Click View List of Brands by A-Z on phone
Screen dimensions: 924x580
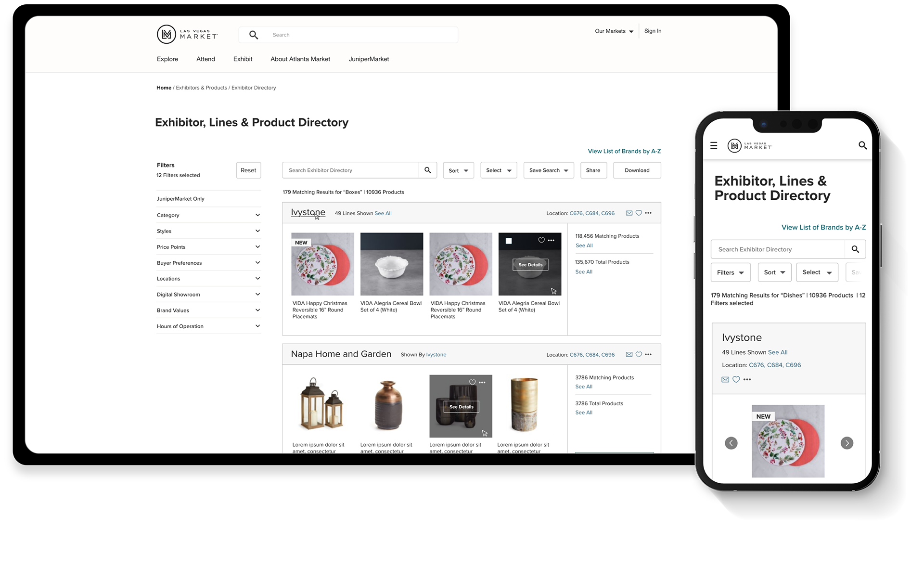pos(823,227)
